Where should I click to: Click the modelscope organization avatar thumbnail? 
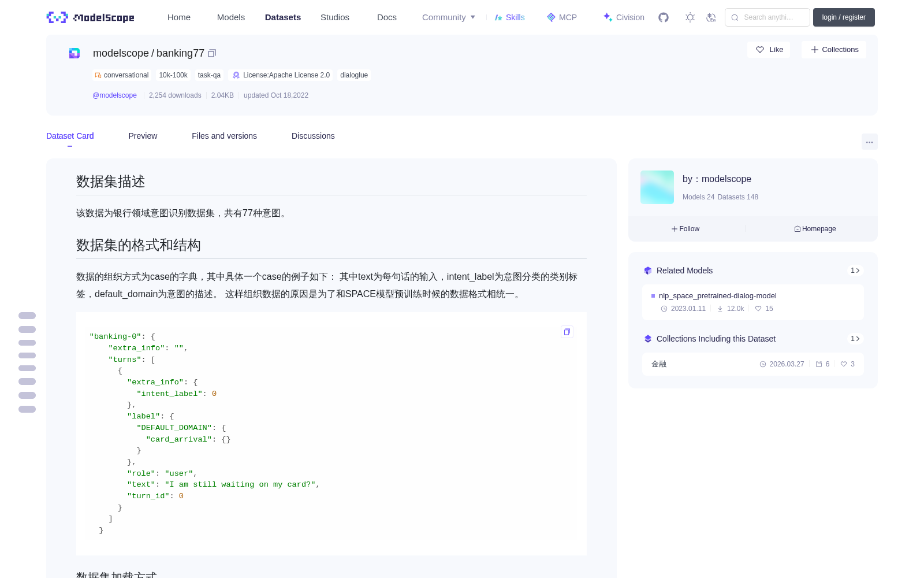click(x=657, y=187)
